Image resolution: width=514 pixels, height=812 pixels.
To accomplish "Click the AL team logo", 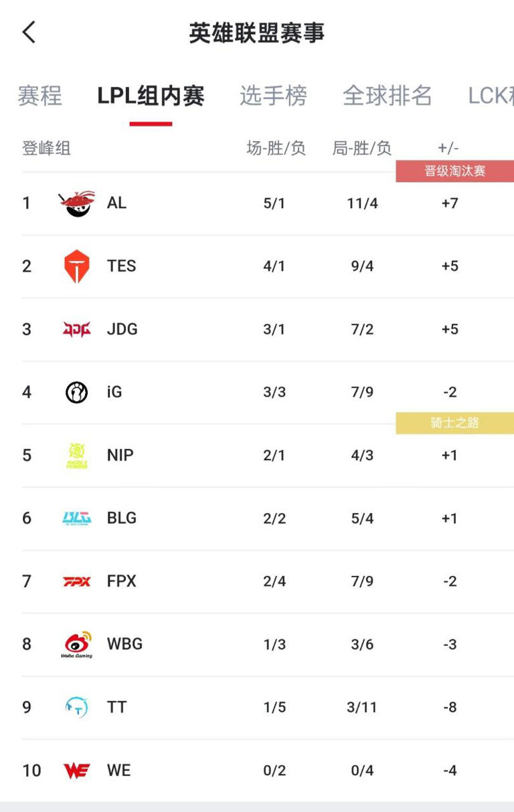I will (x=76, y=203).
